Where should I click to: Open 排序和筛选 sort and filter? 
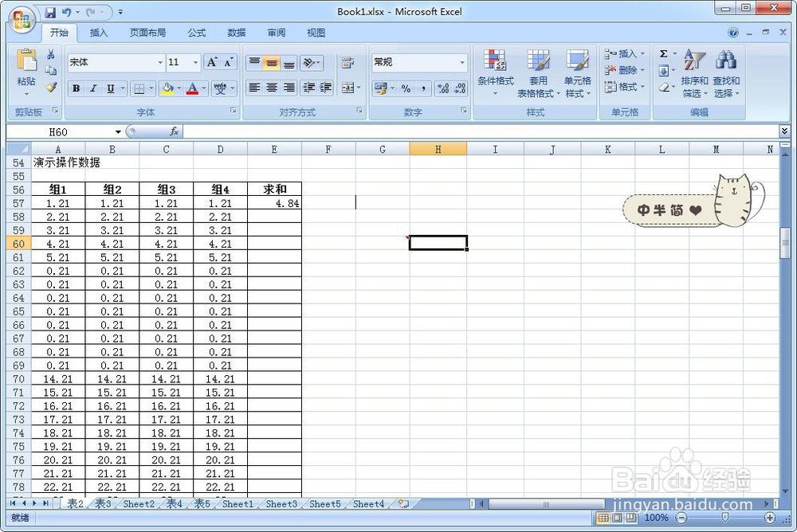point(694,73)
